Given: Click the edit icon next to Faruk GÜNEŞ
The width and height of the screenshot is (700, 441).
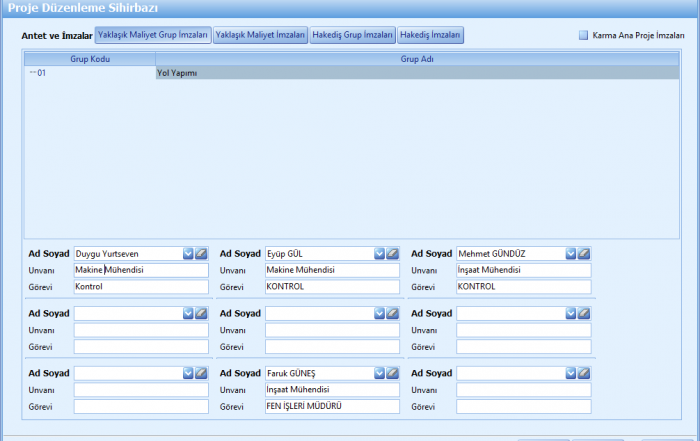Looking at the screenshot, I should coord(392,373).
